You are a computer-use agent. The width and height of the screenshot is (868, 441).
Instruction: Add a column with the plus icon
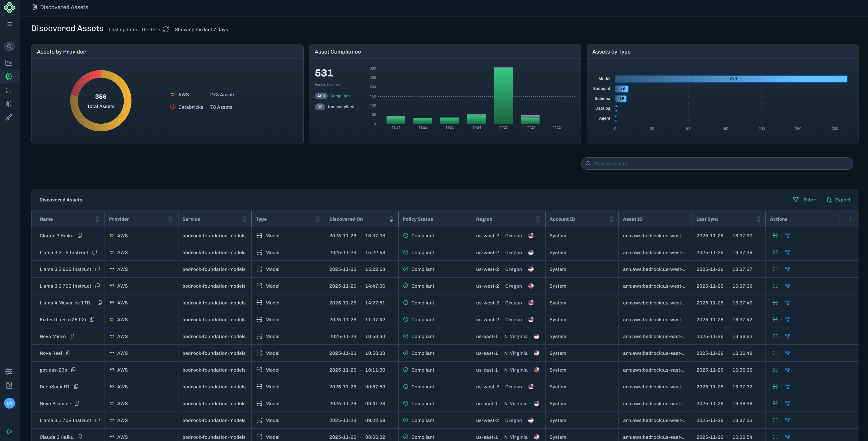point(850,219)
